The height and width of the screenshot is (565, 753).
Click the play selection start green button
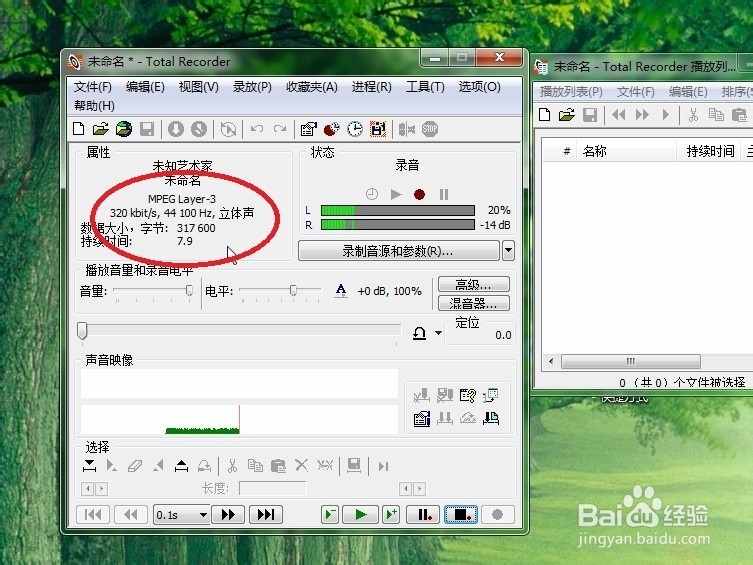pos(330,515)
